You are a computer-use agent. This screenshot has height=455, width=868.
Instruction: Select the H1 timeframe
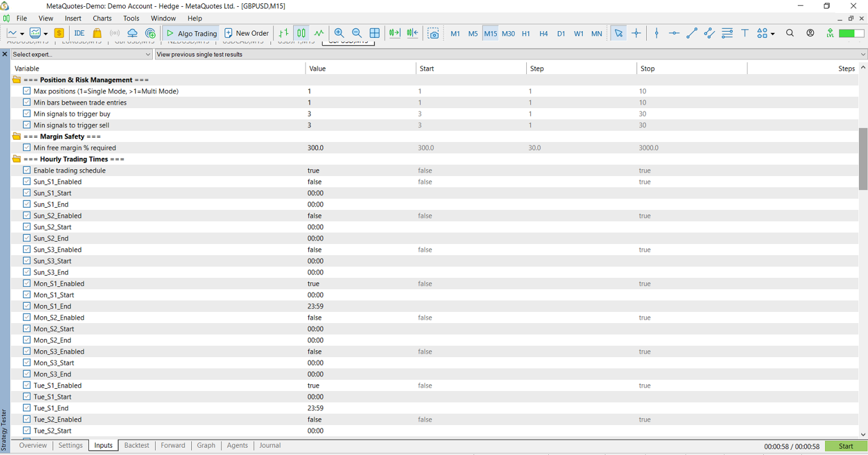pyautogui.click(x=526, y=33)
